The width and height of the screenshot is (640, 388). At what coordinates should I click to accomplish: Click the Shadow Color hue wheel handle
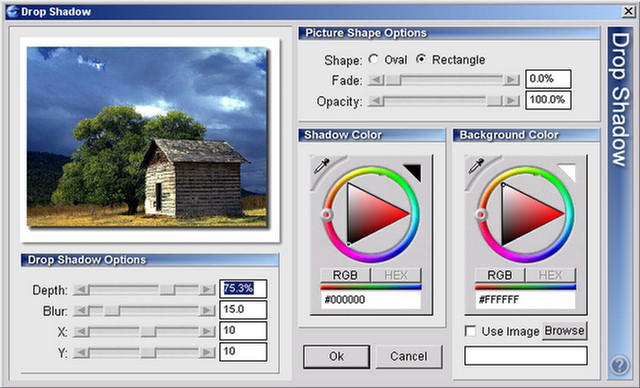pos(326,214)
